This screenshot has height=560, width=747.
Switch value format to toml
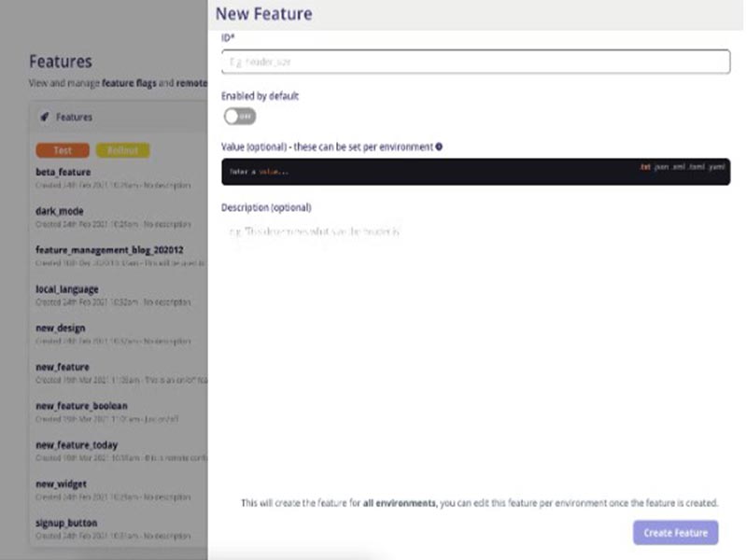coord(697,166)
